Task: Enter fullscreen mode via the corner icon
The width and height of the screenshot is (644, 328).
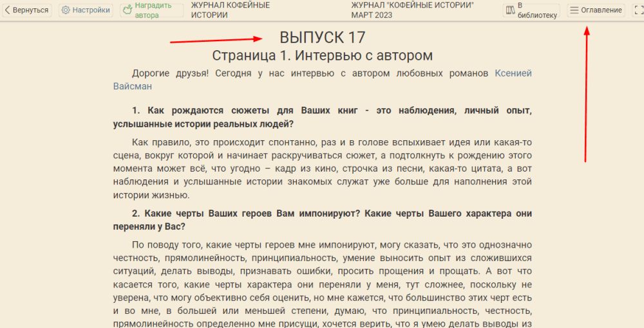Action: point(638,10)
